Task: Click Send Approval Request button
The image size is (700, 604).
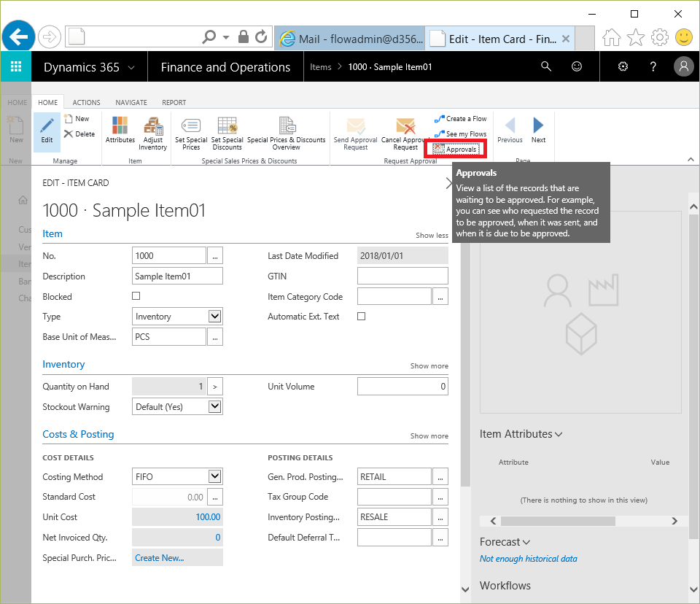Action: pos(355,133)
